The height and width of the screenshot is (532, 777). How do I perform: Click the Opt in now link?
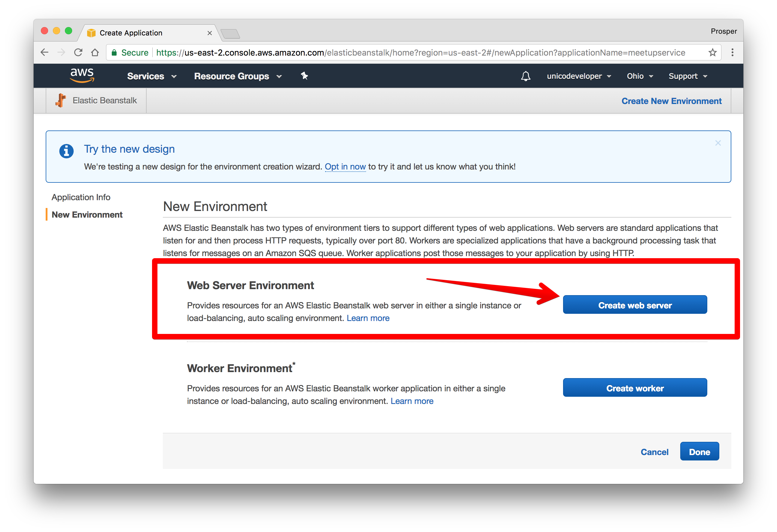point(345,167)
